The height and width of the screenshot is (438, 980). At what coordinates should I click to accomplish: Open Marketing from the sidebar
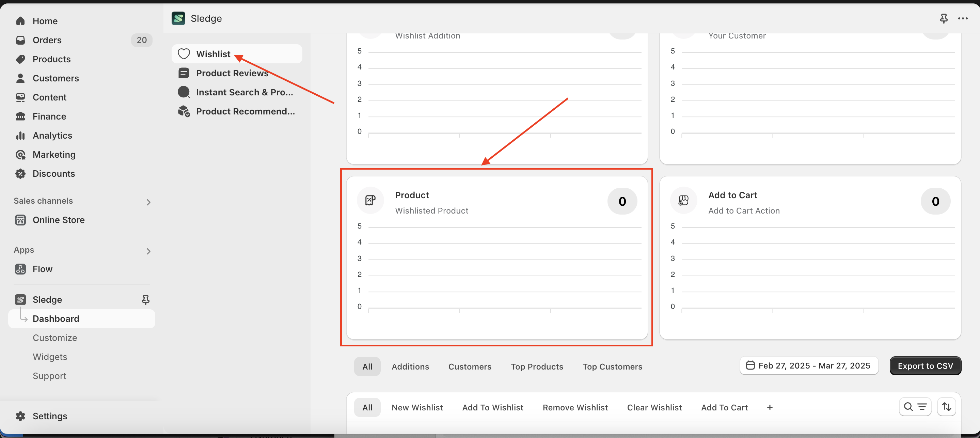pyautogui.click(x=54, y=155)
